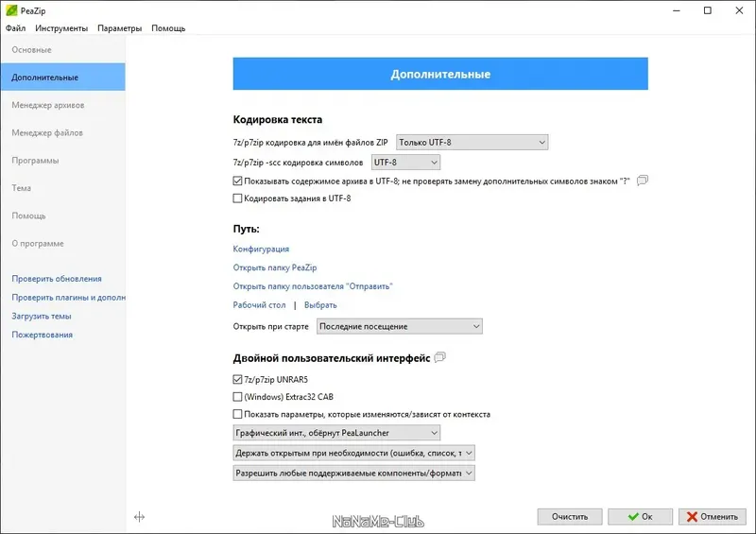Open Графический инт., обёрнут PeaLauncher dropdown
The image size is (756, 534).
point(336,433)
